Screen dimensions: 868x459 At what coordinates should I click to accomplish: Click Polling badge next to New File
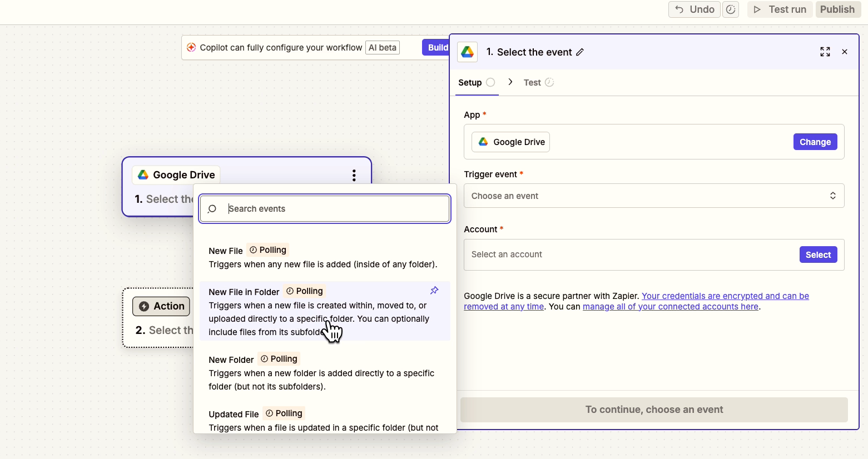268,250
